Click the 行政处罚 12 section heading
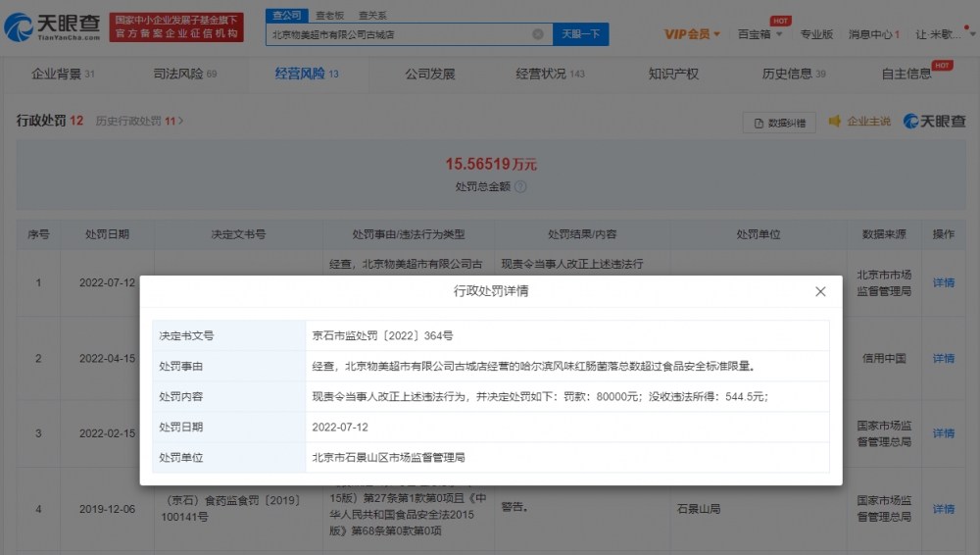The width and height of the screenshot is (980, 555). (49, 121)
